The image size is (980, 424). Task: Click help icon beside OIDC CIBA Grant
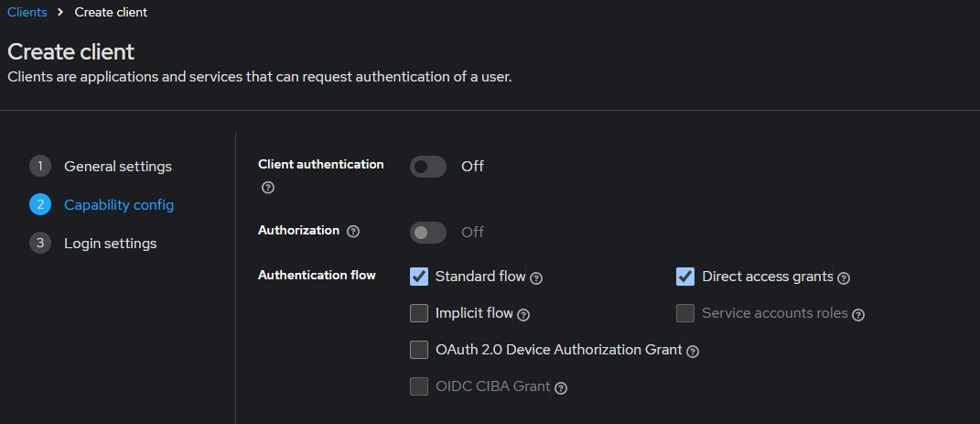(561, 387)
